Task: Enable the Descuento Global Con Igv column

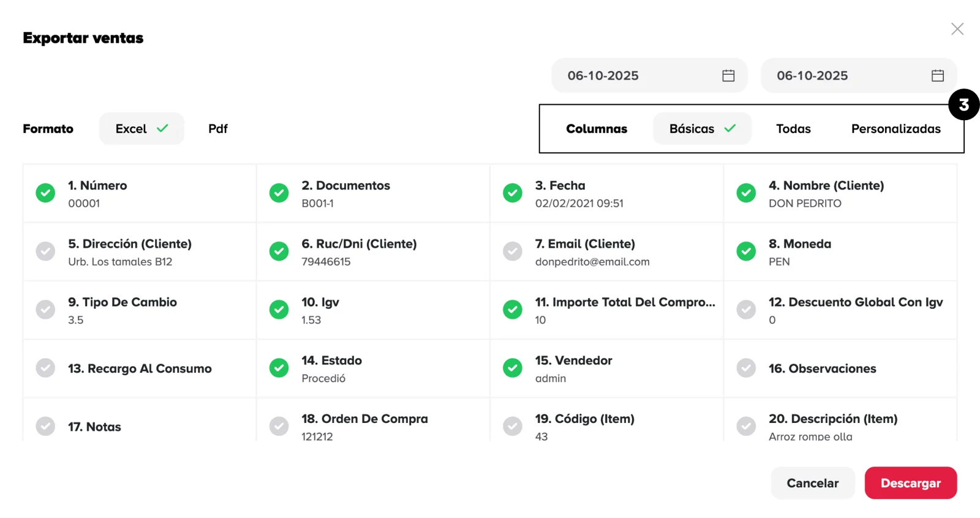Action: point(746,310)
